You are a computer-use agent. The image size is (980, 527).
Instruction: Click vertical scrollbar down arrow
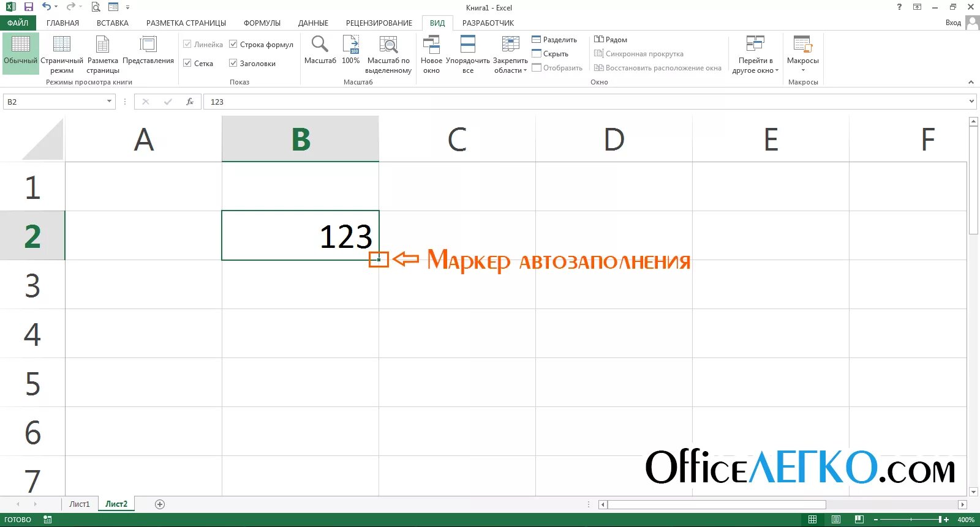973,491
